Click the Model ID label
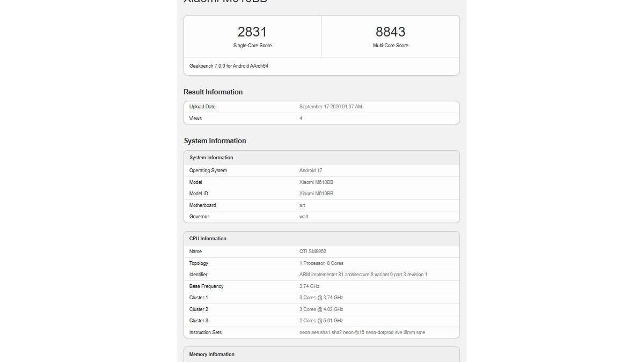Screen dimensions: 644x362 coord(199,194)
